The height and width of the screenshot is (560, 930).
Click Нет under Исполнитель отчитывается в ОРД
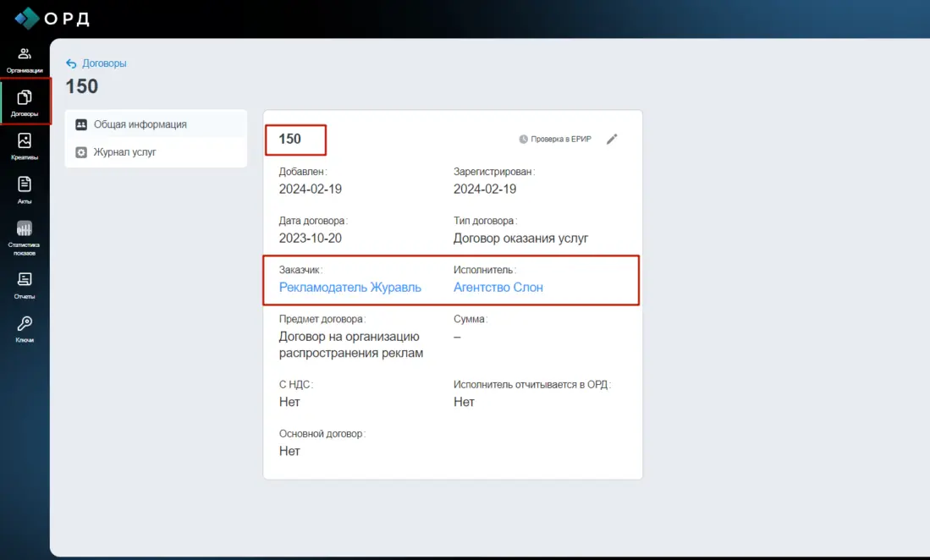pos(464,402)
